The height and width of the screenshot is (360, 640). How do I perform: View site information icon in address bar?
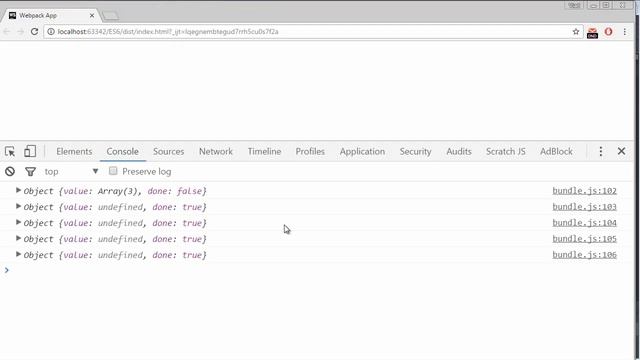[51, 31]
